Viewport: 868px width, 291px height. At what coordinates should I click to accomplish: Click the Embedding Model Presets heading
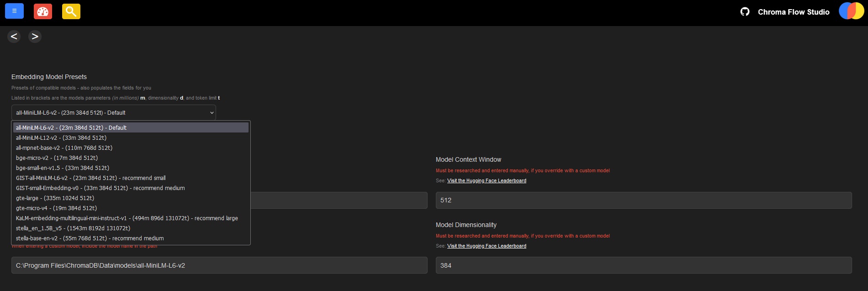click(x=49, y=77)
